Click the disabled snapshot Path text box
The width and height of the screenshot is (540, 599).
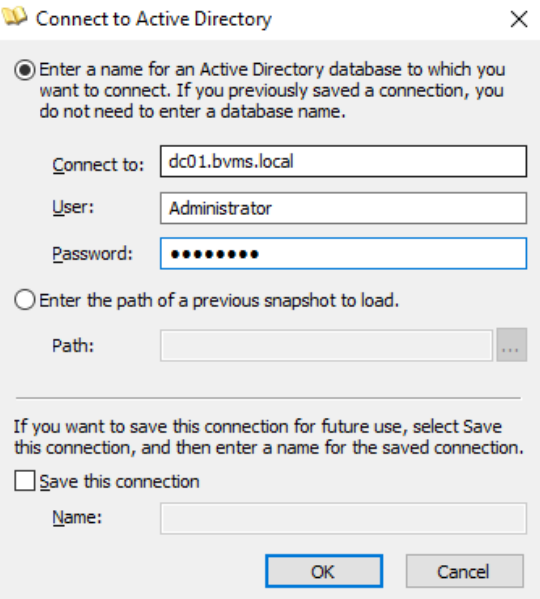tap(327, 345)
